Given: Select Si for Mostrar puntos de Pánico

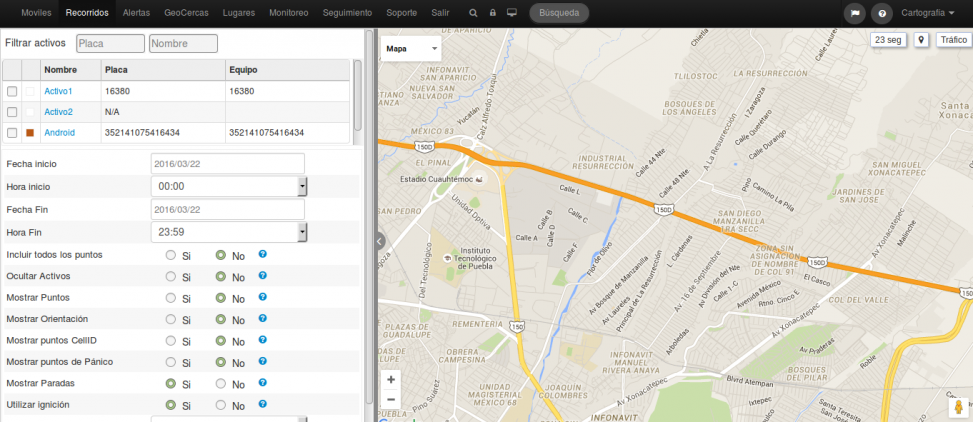Looking at the screenshot, I should click(171, 362).
